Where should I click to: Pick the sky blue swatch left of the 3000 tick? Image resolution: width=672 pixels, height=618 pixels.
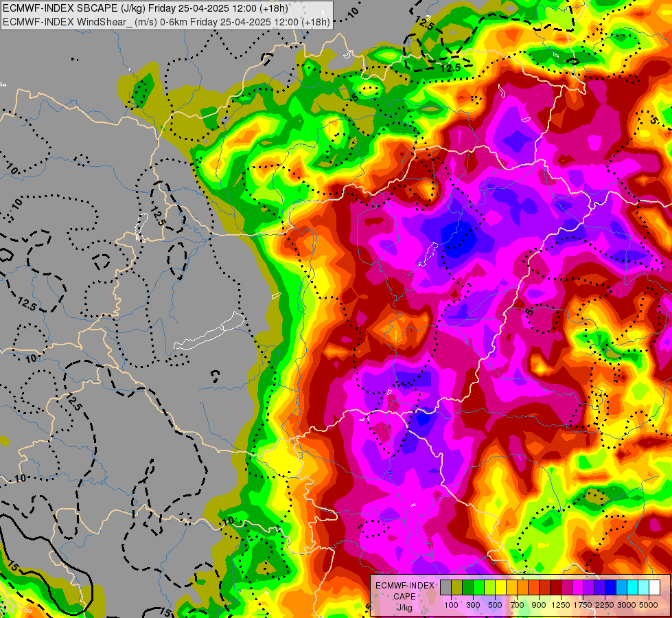[x=621, y=587]
